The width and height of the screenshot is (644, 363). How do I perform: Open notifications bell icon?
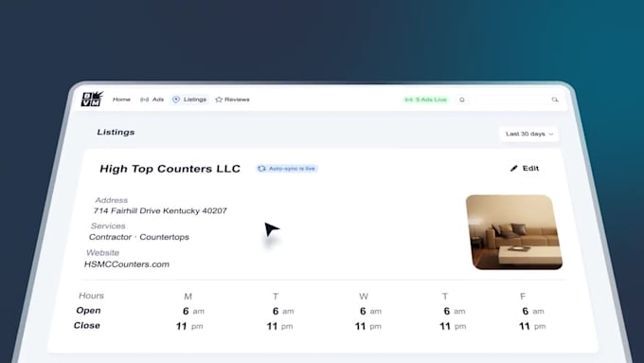click(461, 100)
